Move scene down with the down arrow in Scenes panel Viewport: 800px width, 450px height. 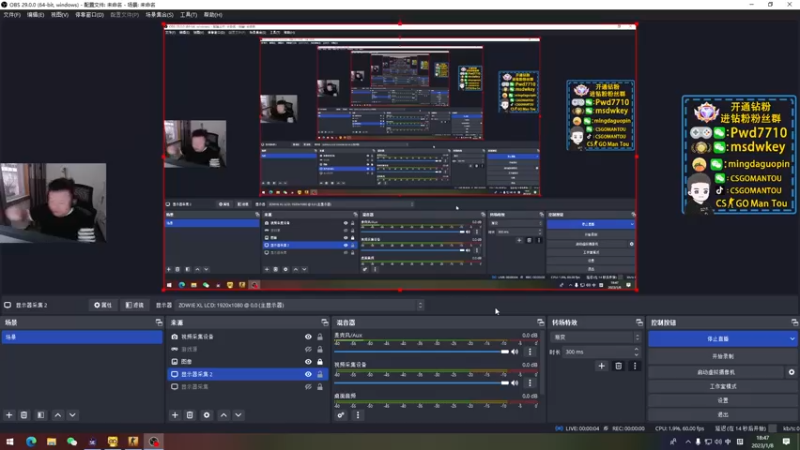click(72, 415)
